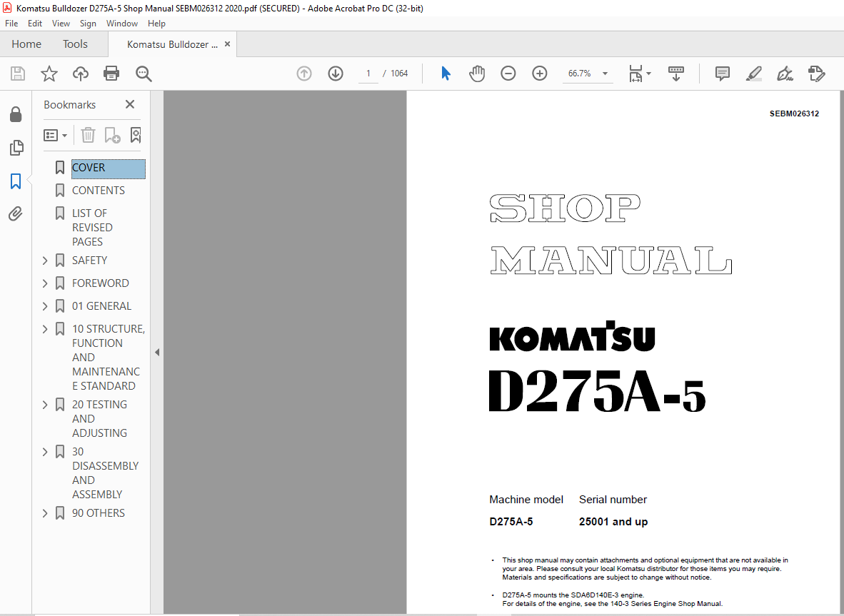
Task: Open bookmarks options dropdown menu
Action: tap(56, 135)
